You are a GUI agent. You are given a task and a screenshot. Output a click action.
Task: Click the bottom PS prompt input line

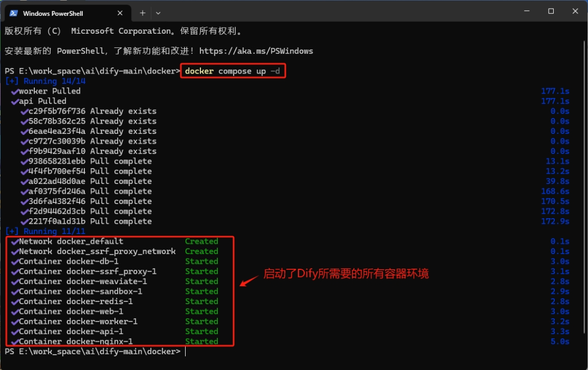pos(95,351)
